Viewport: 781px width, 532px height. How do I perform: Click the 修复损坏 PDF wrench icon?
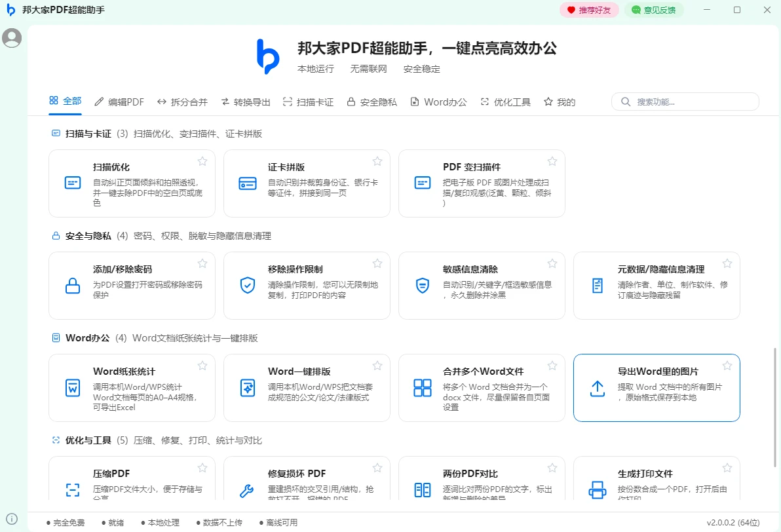click(x=246, y=491)
